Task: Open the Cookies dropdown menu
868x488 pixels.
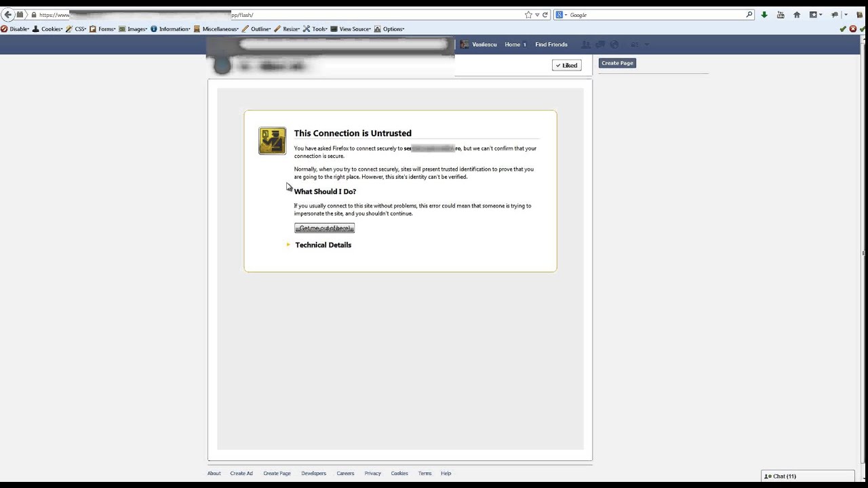Action: click(47, 29)
